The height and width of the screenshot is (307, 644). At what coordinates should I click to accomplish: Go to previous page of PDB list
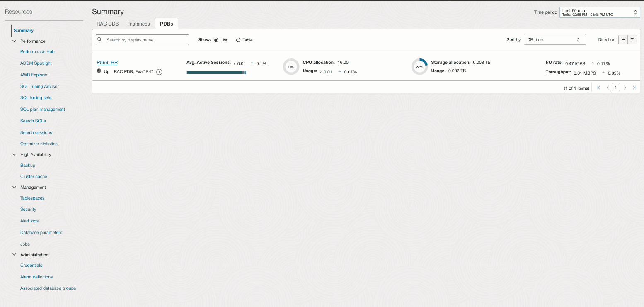coord(608,88)
